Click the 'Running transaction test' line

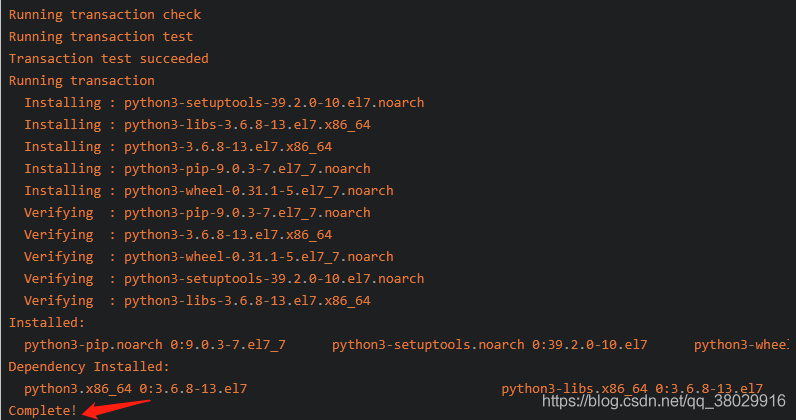101,37
